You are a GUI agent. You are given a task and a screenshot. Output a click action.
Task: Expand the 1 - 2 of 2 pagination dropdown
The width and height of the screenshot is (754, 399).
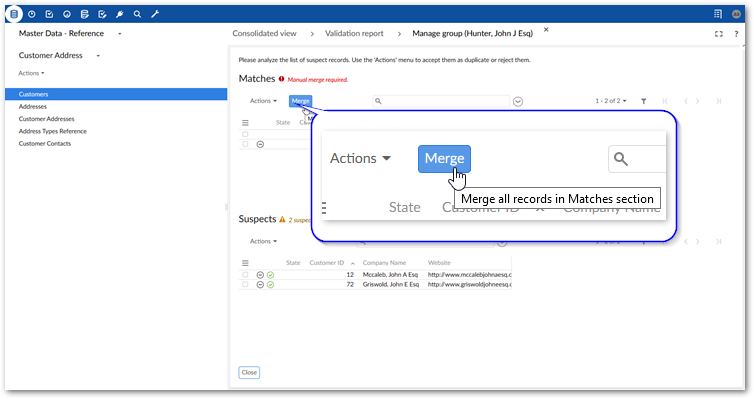click(611, 101)
